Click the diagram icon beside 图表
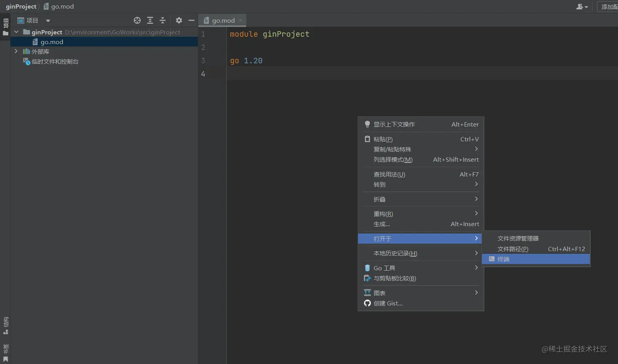 point(367,293)
